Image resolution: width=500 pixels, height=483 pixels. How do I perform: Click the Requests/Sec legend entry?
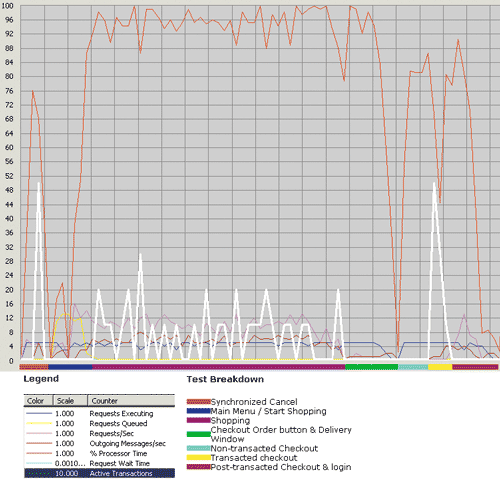(99, 434)
